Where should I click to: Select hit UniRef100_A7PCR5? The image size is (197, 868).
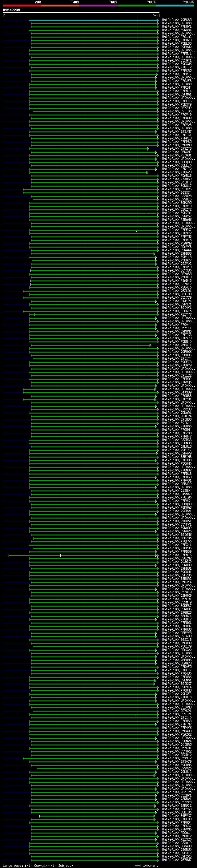[177, 71]
